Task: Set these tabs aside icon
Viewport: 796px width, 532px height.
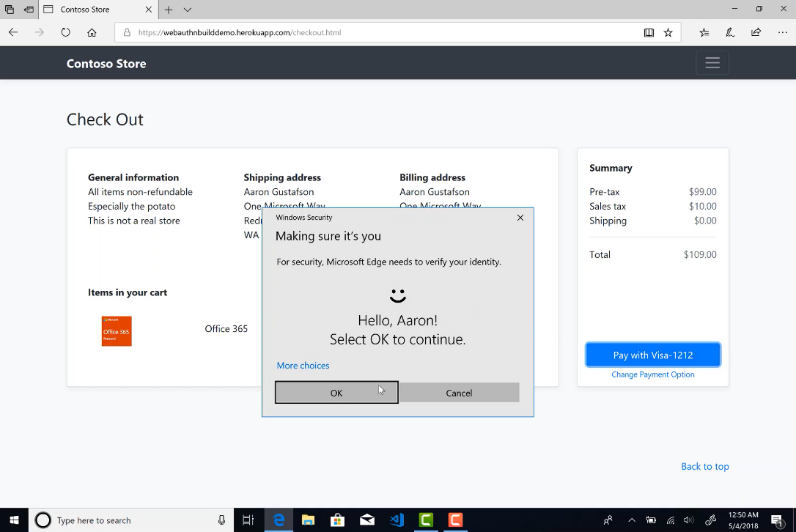Action: tap(29, 9)
